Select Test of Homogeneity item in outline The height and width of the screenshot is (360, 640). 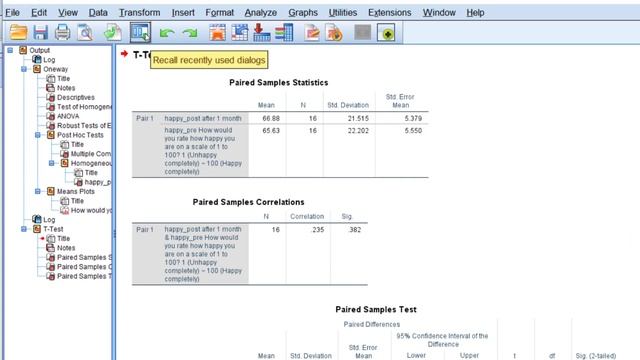click(x=84, y=107)
